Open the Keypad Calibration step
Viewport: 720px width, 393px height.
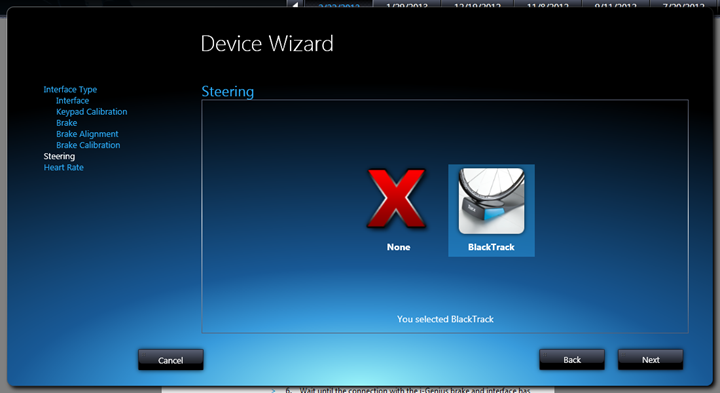pos(91,112)
